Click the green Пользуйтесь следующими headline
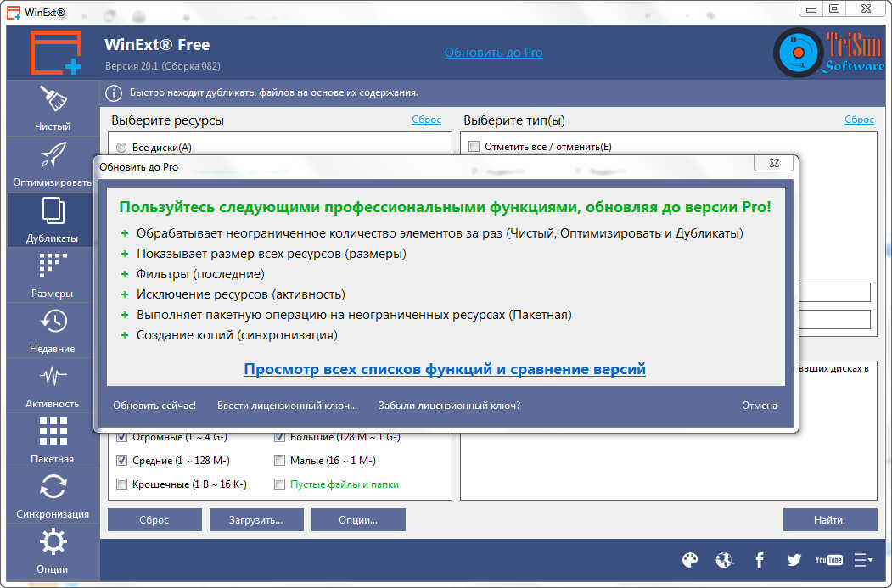The width and height of the screenshot is (892, 588). point(445,207)
